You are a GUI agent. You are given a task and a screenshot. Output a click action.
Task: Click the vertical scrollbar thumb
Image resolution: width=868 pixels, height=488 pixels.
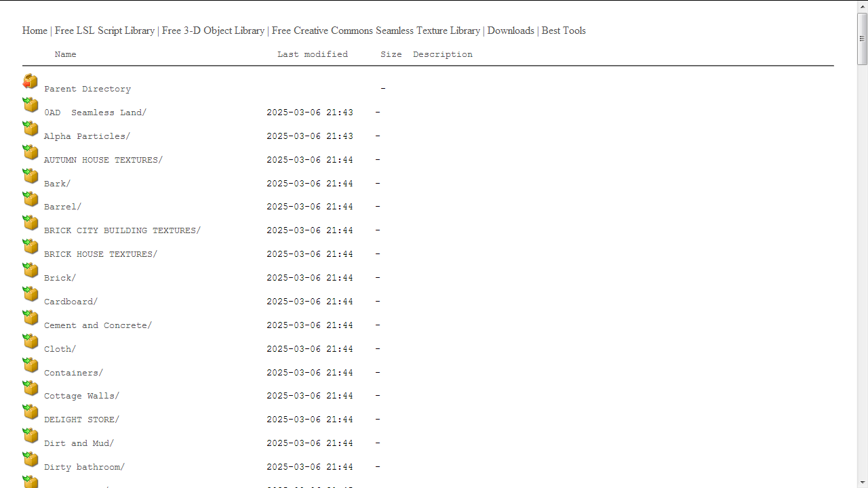862,39
